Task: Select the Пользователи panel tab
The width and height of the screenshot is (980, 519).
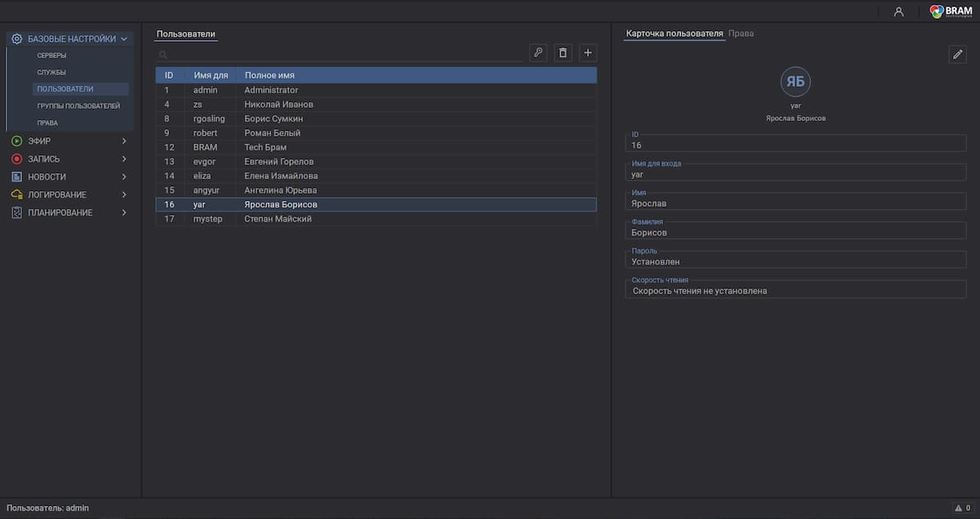Action: point(186,34)
